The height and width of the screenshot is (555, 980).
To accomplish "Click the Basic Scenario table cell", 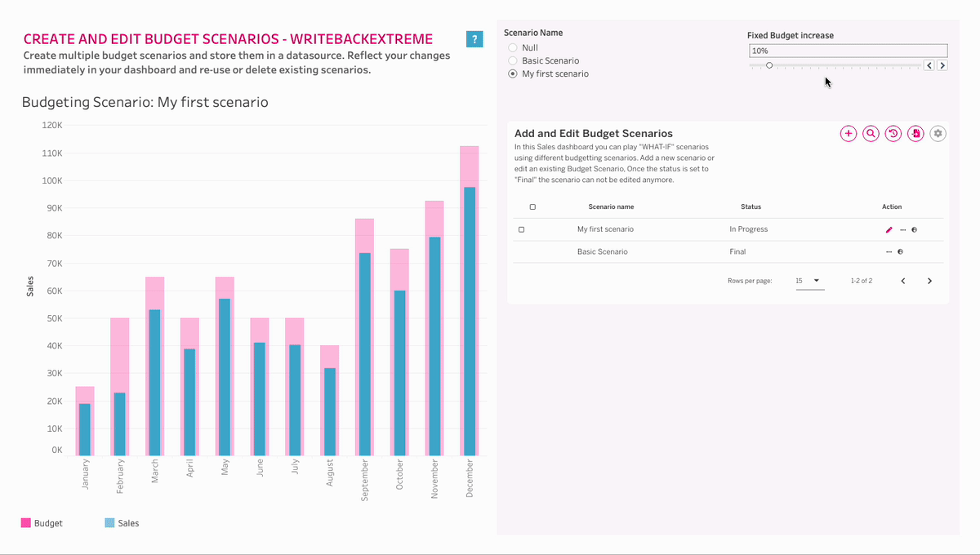I will (603, 251).
